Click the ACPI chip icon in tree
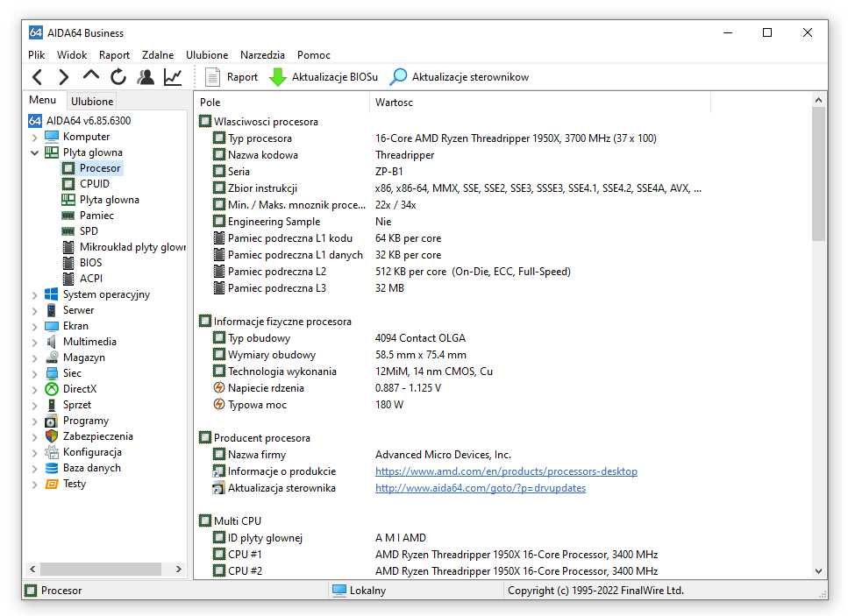The width and height of the screenshot is (848, 616). (x=68, y=279)
